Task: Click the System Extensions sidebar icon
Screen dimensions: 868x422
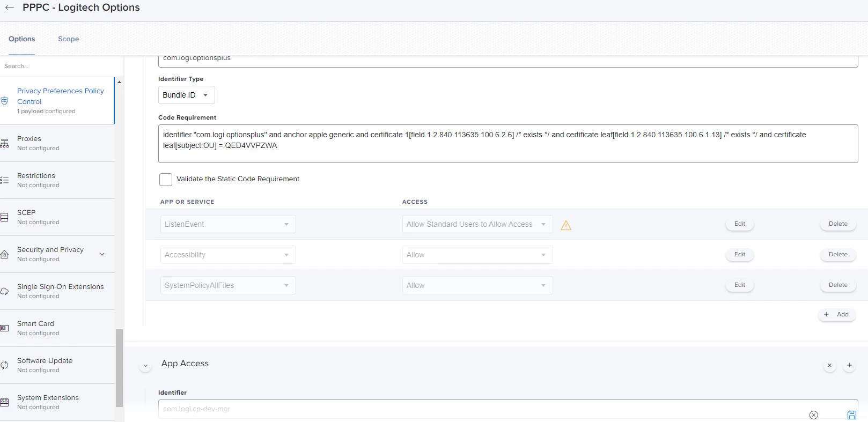Action: coord(4,402)
